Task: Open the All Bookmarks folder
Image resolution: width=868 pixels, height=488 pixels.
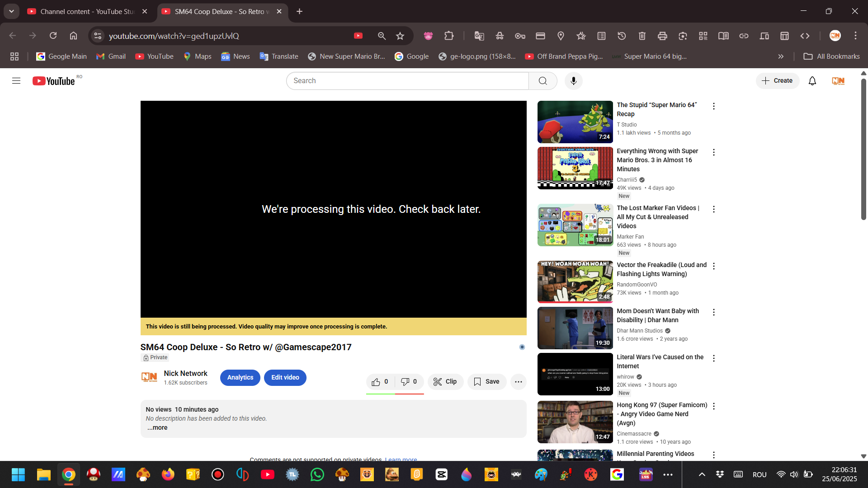Action: point(831,56)
